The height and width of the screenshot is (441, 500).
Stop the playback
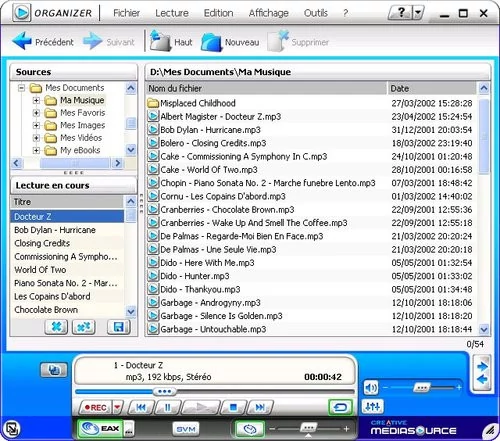pos(233,407)
